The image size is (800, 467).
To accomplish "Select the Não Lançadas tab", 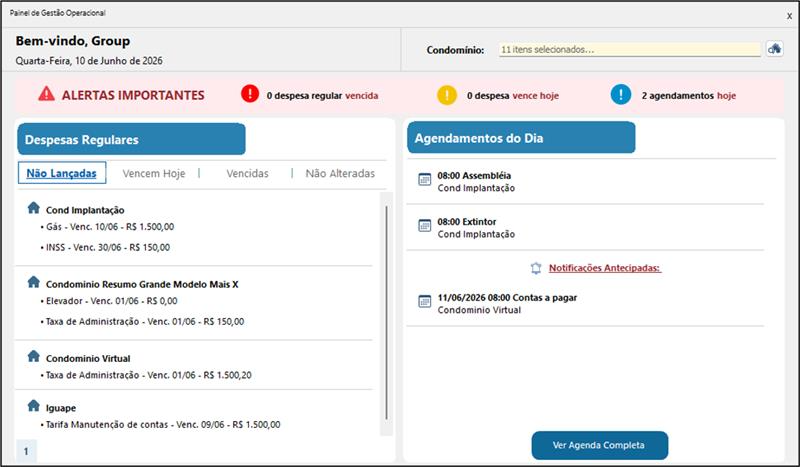I will pos(62,173).
